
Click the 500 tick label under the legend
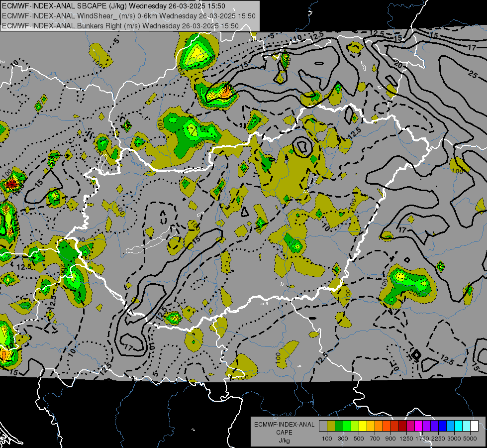[x=359, y=439]
